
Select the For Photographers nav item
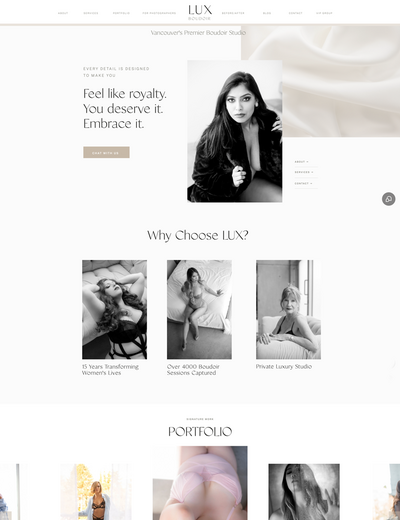(x=159, y=13)
